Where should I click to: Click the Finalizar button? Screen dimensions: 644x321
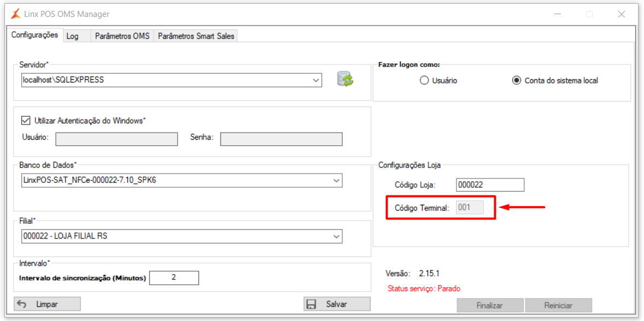[490, 305]
